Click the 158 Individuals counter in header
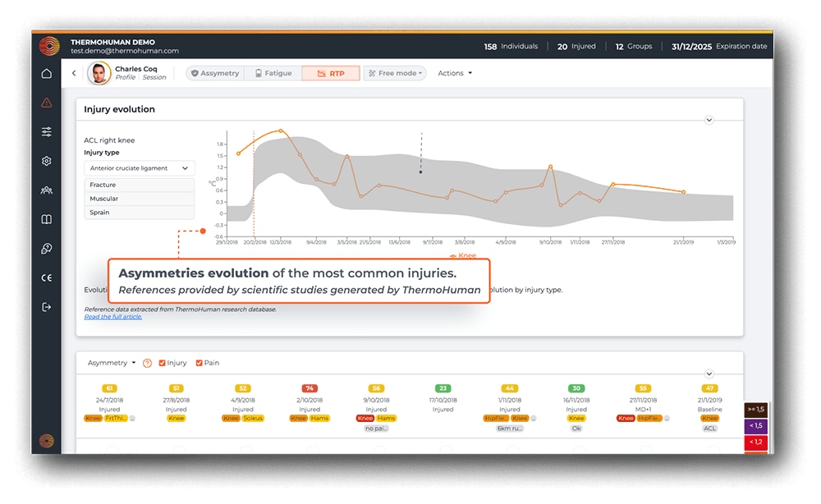Viewport: 821px width, 504px height. tap(511, 46)
